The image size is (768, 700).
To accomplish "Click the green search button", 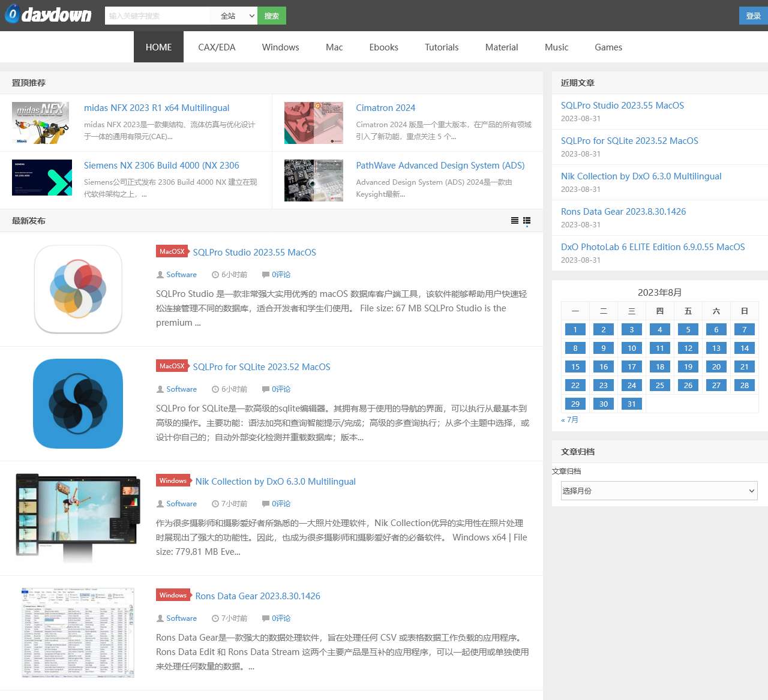I will [x=272, y=16].
